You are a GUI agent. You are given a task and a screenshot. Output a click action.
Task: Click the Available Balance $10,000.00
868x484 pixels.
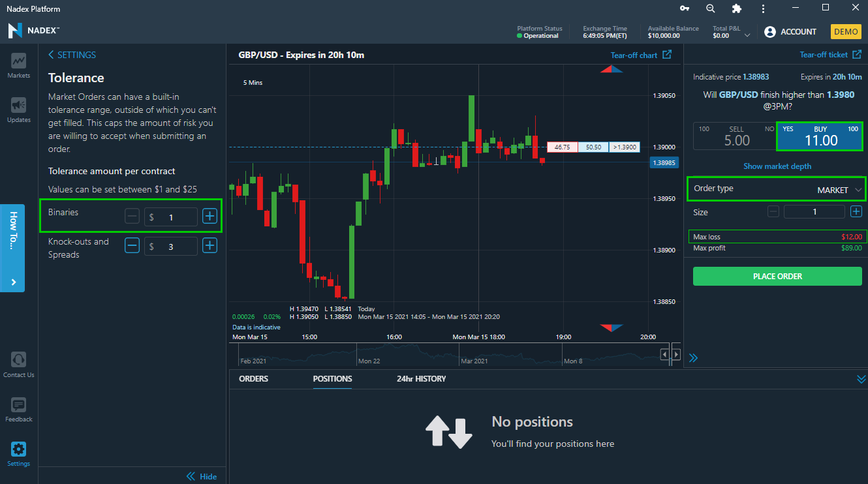point(673,32)
